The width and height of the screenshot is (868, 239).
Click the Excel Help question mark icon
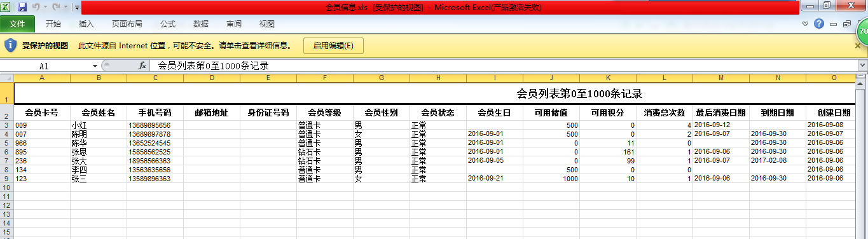tap(819, 24)
